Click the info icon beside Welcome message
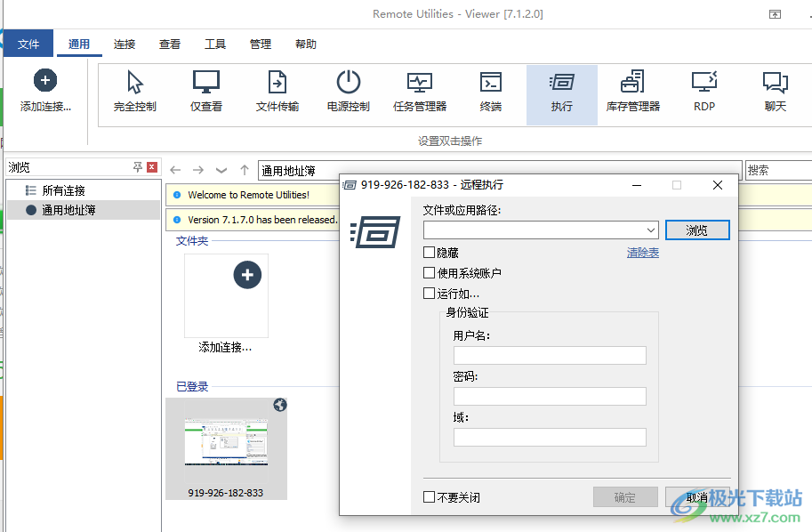This screenshot has width=812, height=532. pyautogui.click(x=177, y=195)
